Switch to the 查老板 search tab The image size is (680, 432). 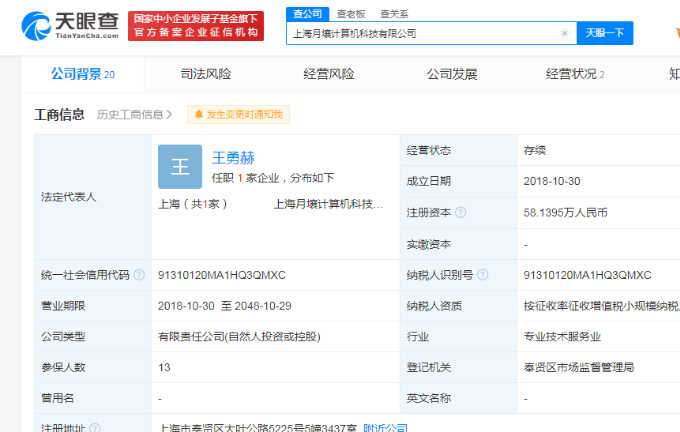[x=351, y=14]
